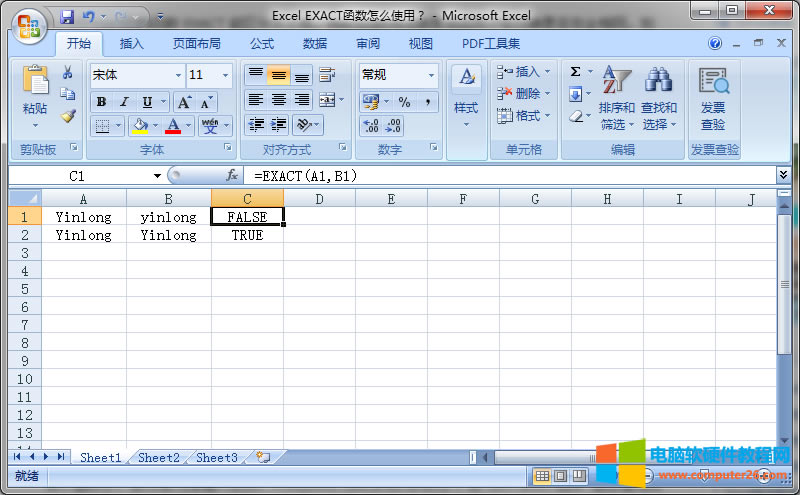The height and width of the screenshot is (495, 800).
Task: Increase decimal places
Action: pos(371,126)
